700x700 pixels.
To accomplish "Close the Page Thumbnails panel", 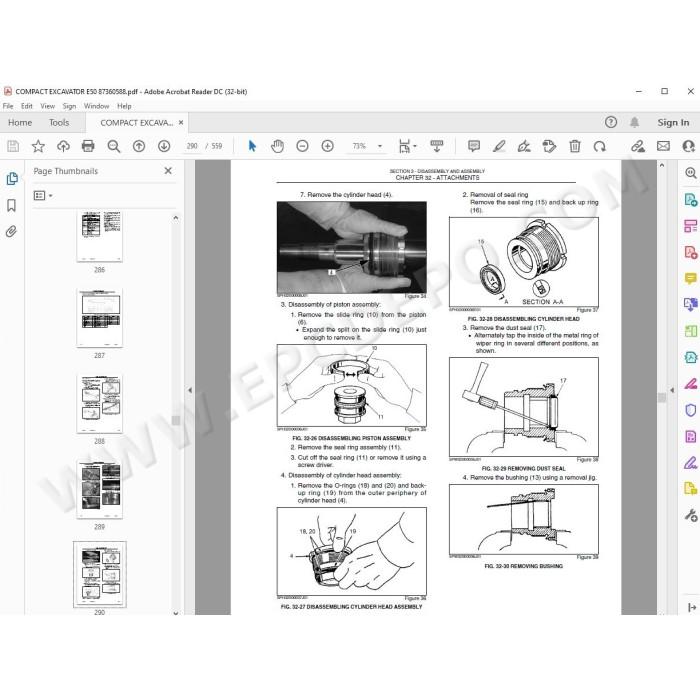I will [168, 171].
